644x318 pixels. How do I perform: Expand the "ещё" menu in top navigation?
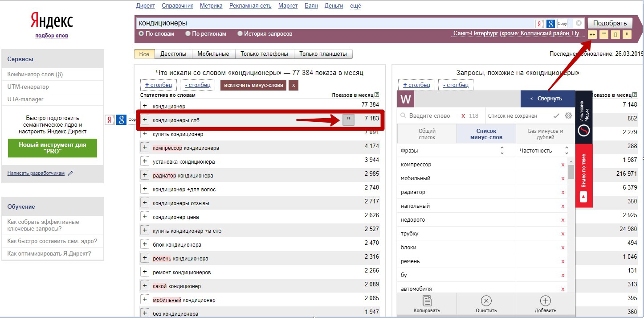click(x=356, y=6)
